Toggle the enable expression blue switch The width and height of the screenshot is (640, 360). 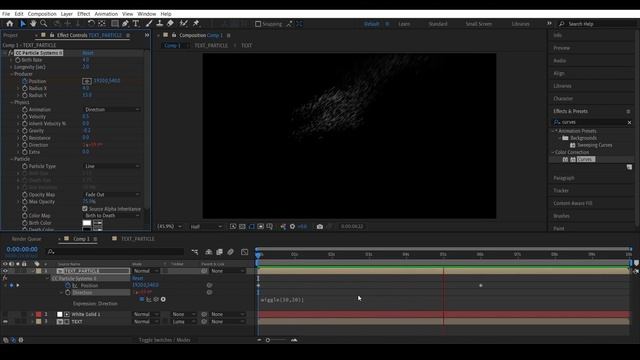point(142,300)
